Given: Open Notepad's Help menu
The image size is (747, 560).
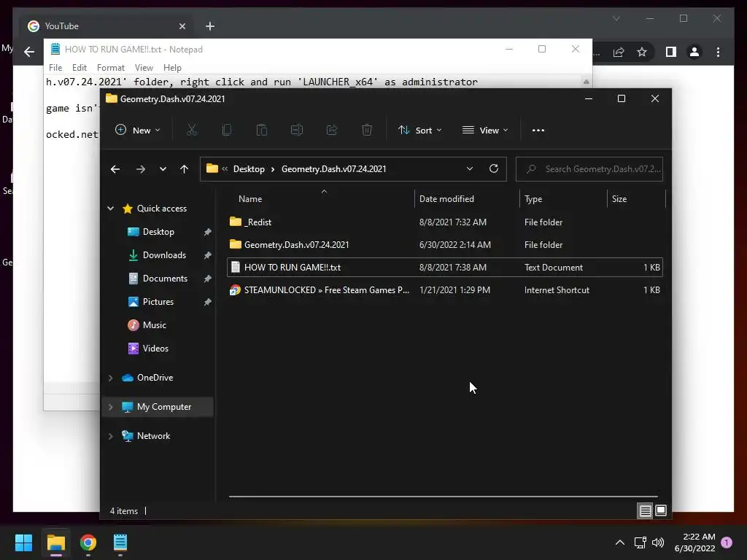Looking at the screenshot, I should (172, 68).
